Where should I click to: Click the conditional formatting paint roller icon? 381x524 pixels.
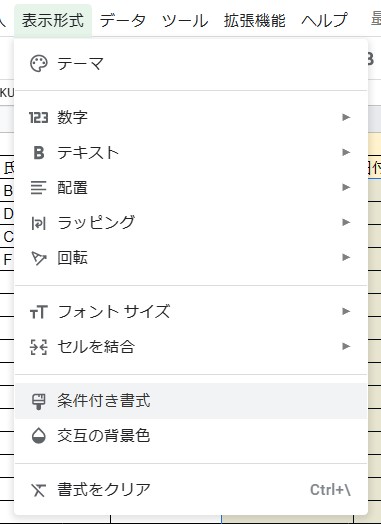tap(39, 401)
